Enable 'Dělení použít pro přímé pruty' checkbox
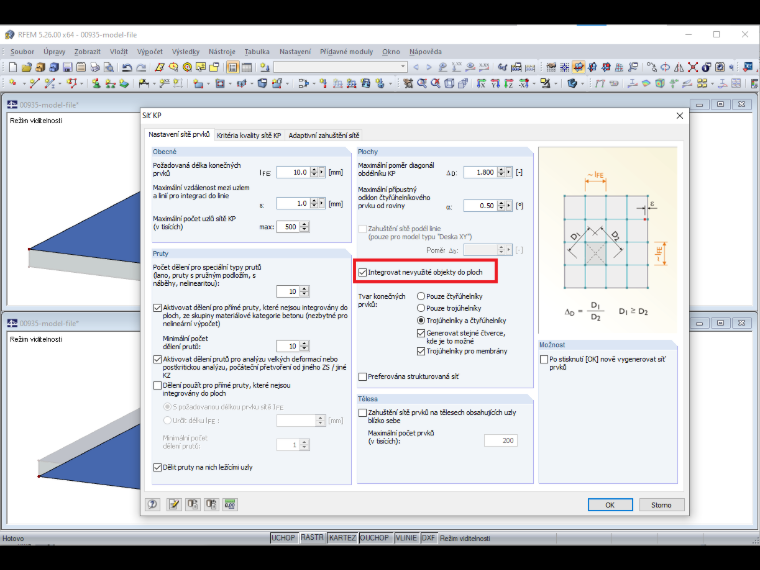This screenshot has height=570, width=760. click(x=157, y=386)
